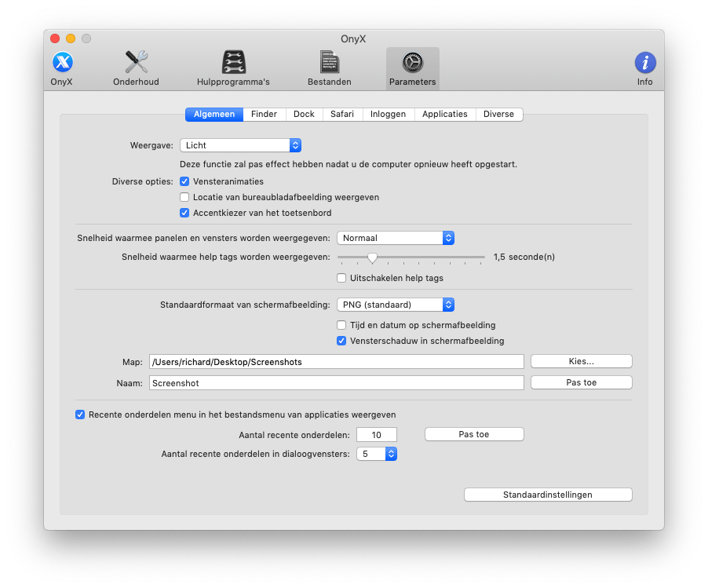Image resolution: width=708 pixels, height=588 pixels.
Task: Open the Weergave dropdown set to Licht
Action: tap(240, 145)
